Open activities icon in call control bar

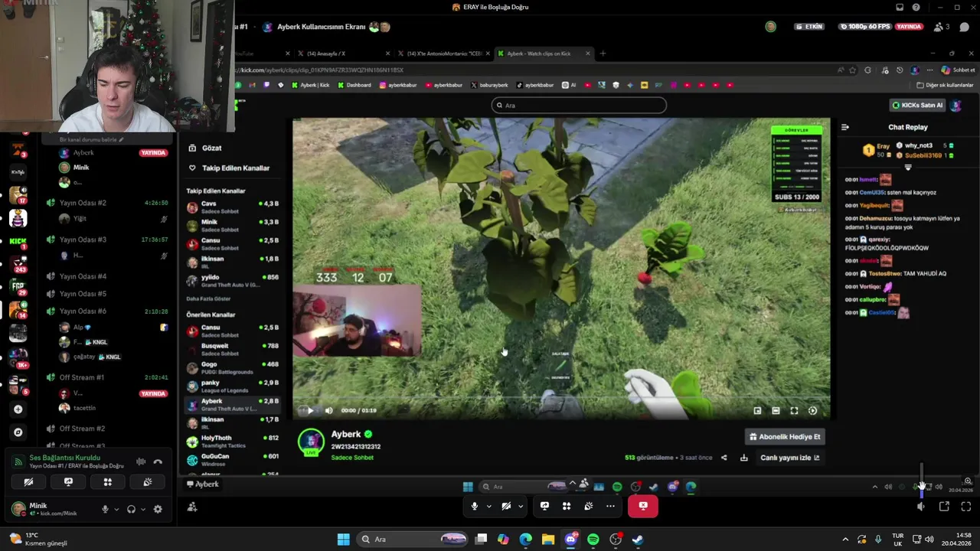point(567,506)
